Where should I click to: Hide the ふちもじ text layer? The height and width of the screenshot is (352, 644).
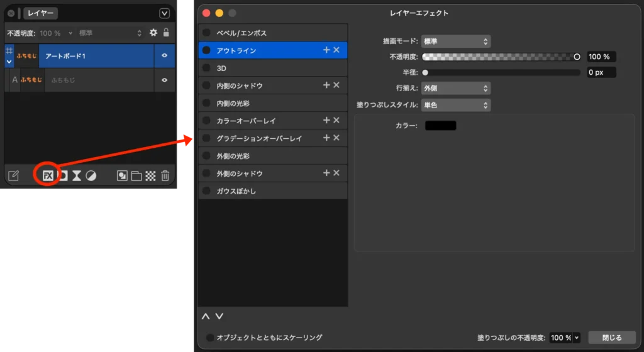164,80
